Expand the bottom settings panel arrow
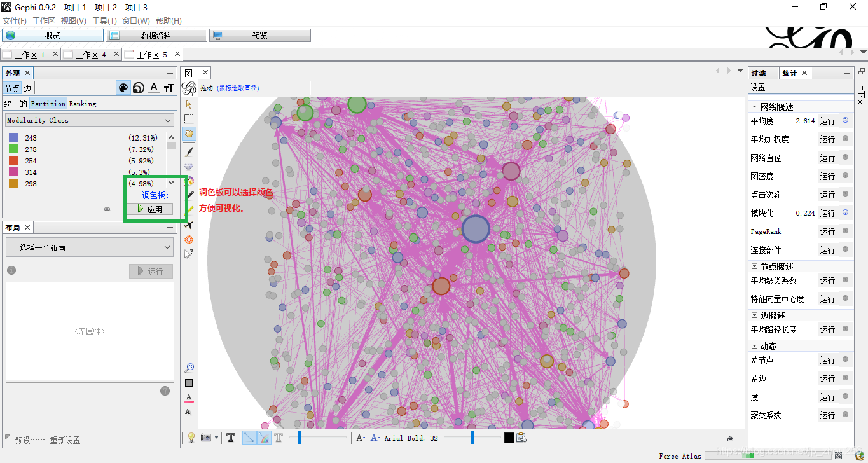 click(730, 438)
